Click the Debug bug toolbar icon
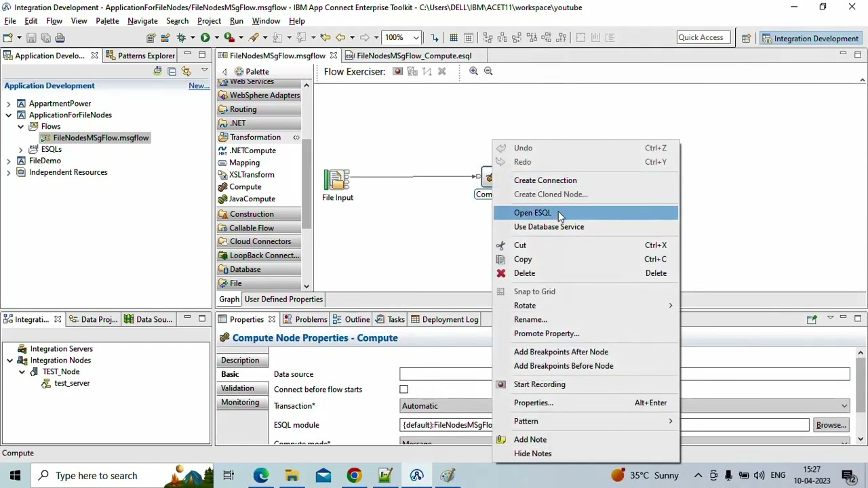The image size is (868, 488). click(181, 38)
